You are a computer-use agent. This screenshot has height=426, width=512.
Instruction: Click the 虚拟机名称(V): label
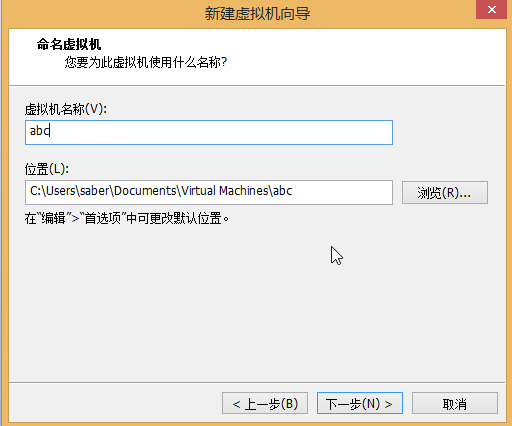[66, 109]
